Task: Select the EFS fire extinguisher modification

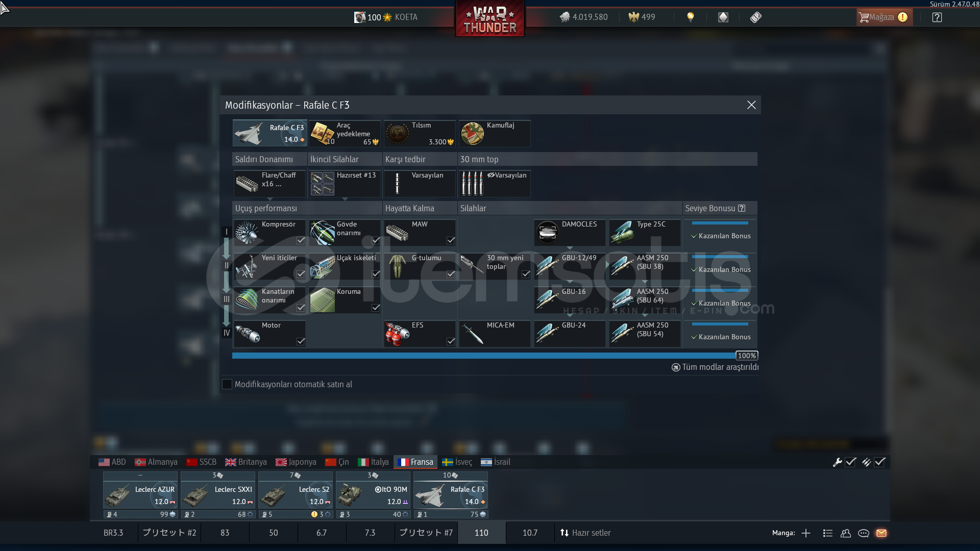Action: click(420, 334)
